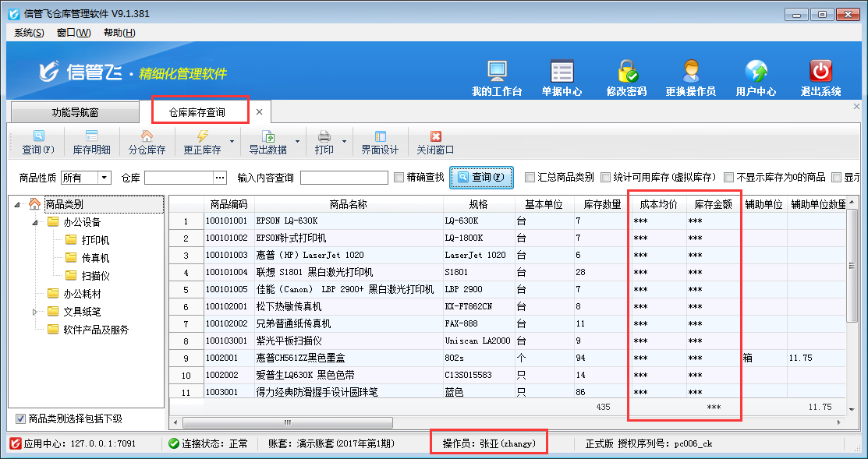Open 系统(S) menu

point(29,33)
